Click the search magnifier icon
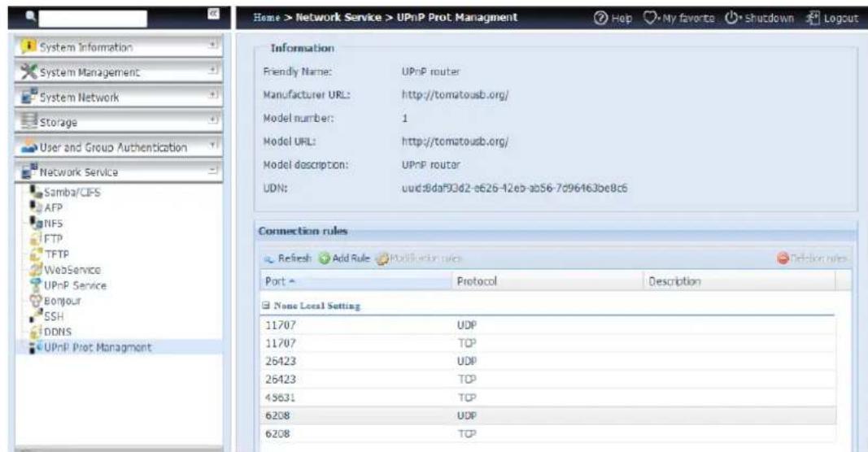This screenshot has width=868, height=452. (x=31, y=16)
